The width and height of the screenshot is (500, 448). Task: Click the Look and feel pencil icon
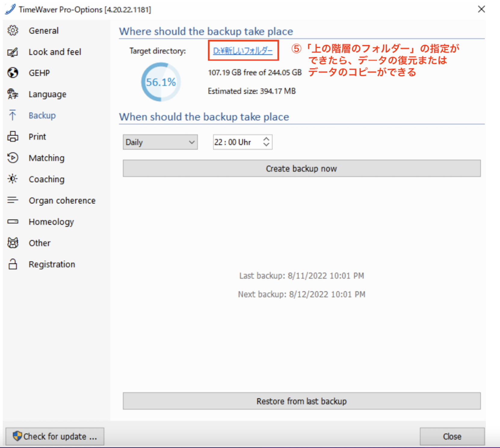[x=13, y=52]
